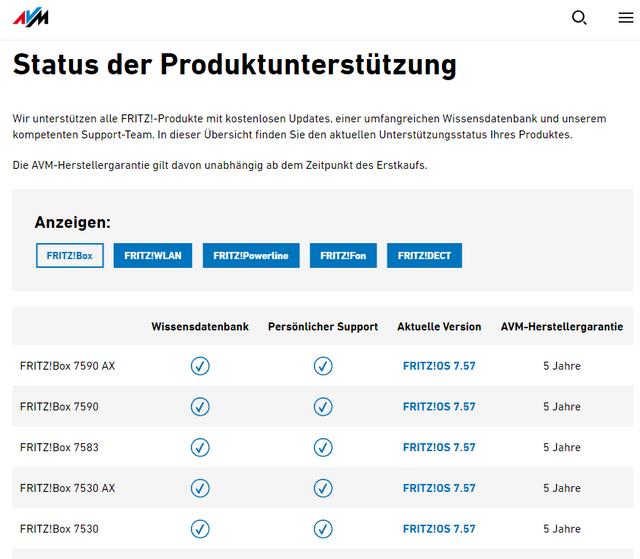Click Persönlicher Support checkmark for FRITZ!Box 7530 row
Image resolution: width=640 pixels, height=559 pixels.
(323, 529)
